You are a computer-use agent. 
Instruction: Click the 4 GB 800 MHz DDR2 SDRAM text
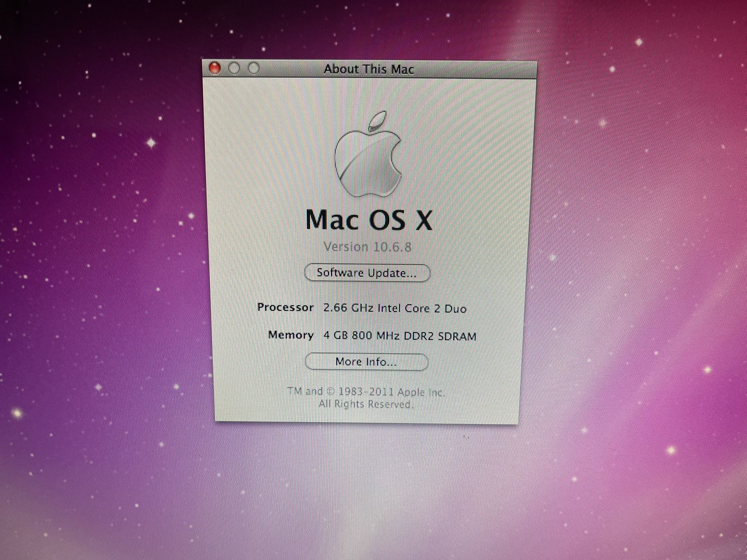click(x=399, y=335)
